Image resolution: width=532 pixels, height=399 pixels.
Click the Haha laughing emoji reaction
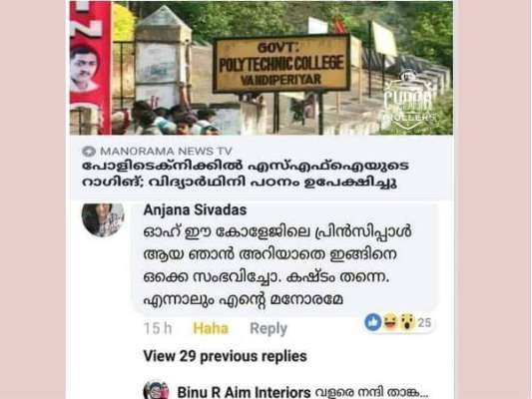390,322
